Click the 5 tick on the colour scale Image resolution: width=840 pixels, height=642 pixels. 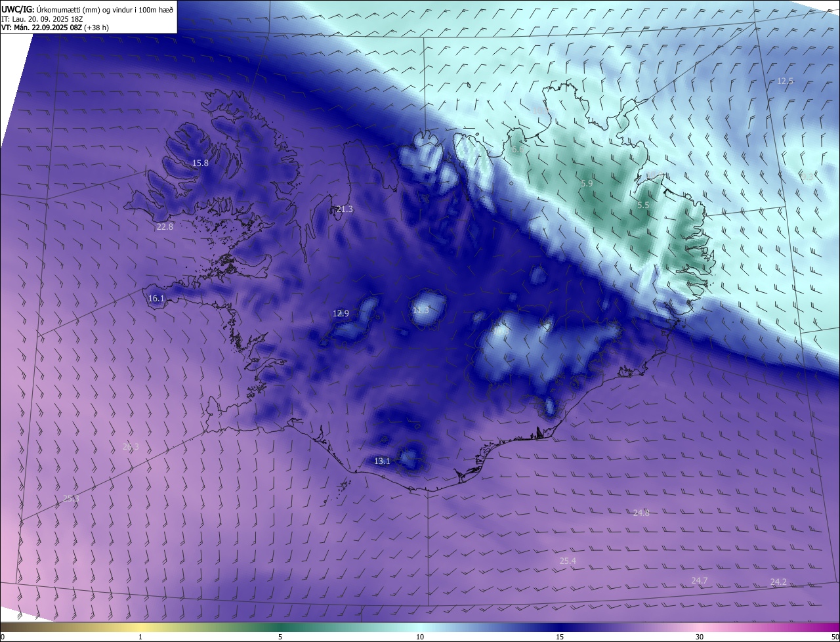point(280,637)
